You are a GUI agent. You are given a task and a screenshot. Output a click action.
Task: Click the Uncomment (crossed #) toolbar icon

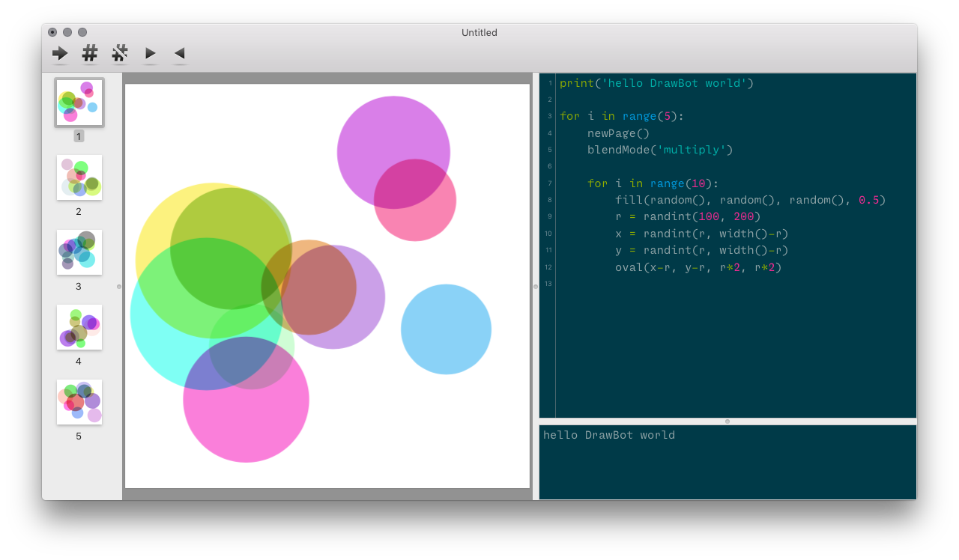coord(120,53)
